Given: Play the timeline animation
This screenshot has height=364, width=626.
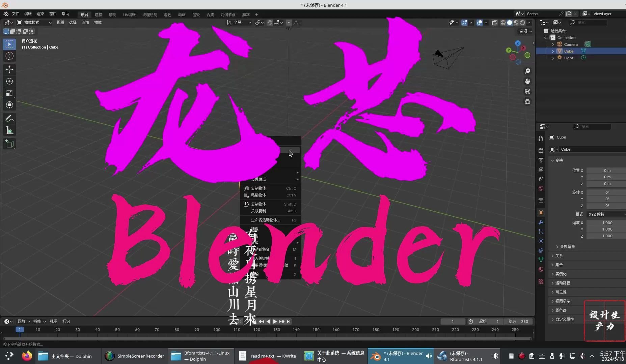Looking at the screenshot, I should point(275,322).
